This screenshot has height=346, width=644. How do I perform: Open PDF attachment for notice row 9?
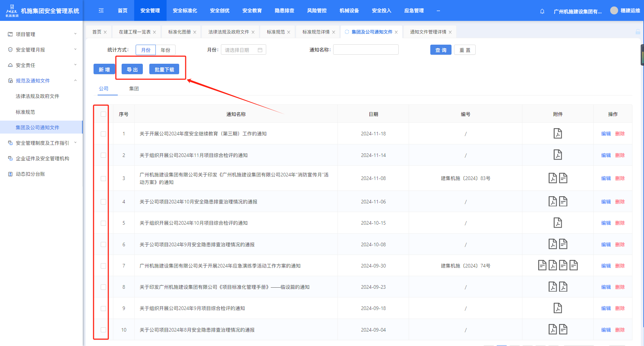click(x=557, y=308)
